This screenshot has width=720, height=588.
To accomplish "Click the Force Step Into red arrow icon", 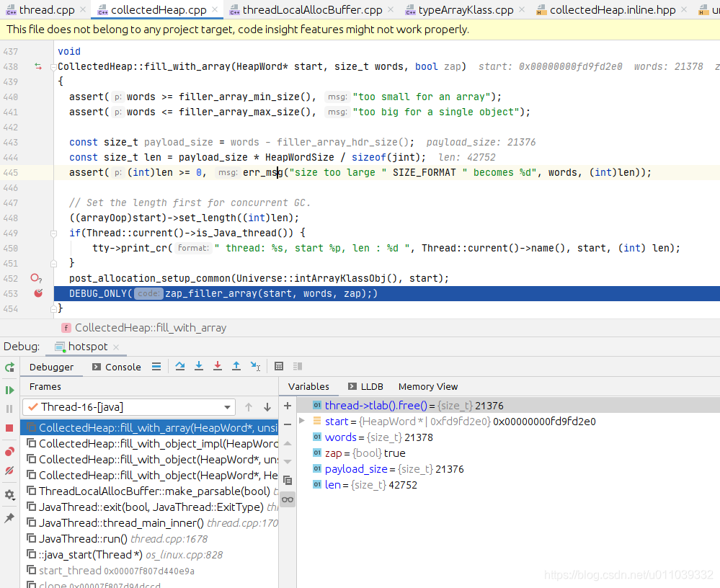I will tap(218, 366).
